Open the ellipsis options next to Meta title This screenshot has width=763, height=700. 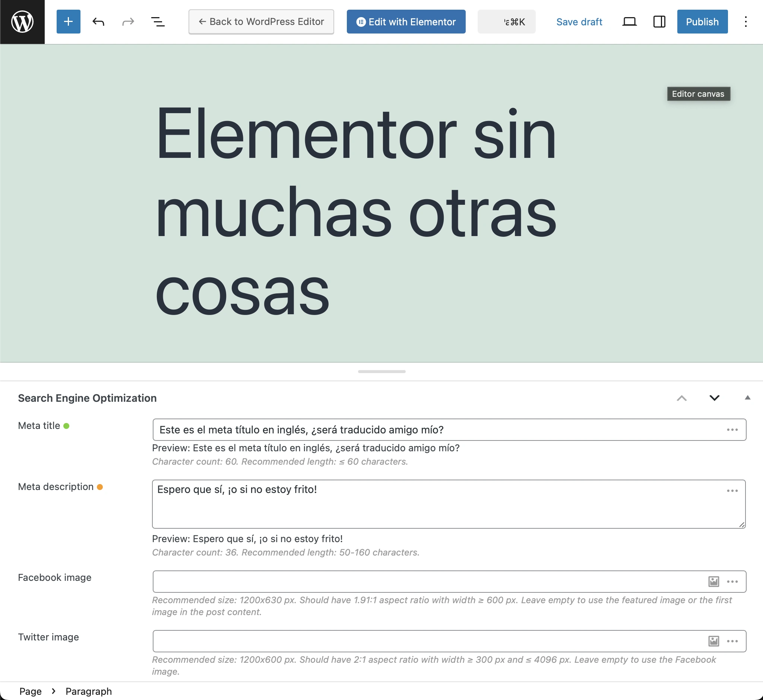pos(732,429)
